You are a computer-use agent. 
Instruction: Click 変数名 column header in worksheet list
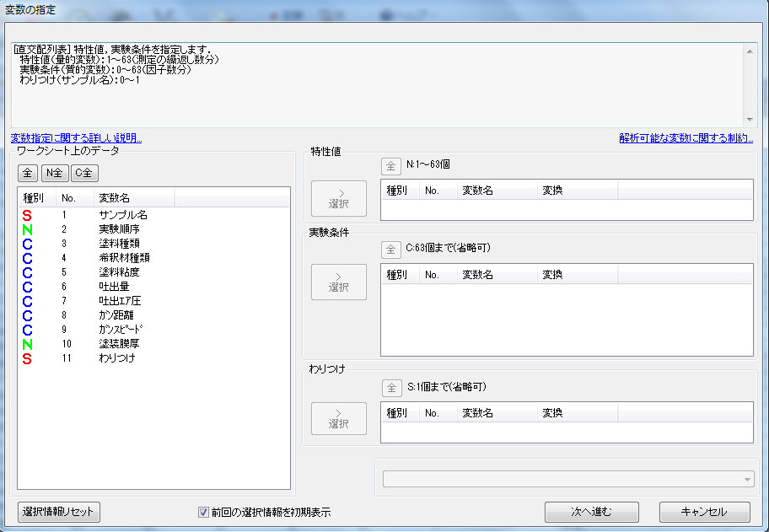click(134, 197)
